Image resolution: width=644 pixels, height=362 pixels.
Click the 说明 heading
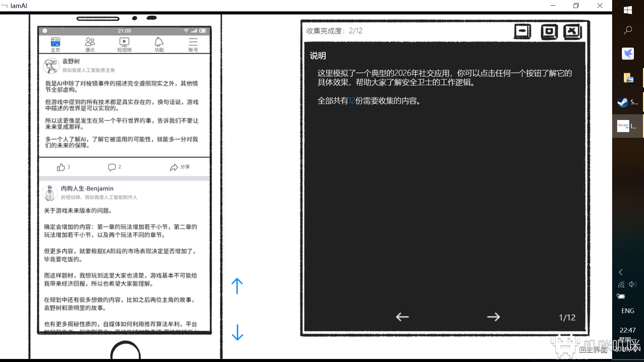tap(318, 56)
